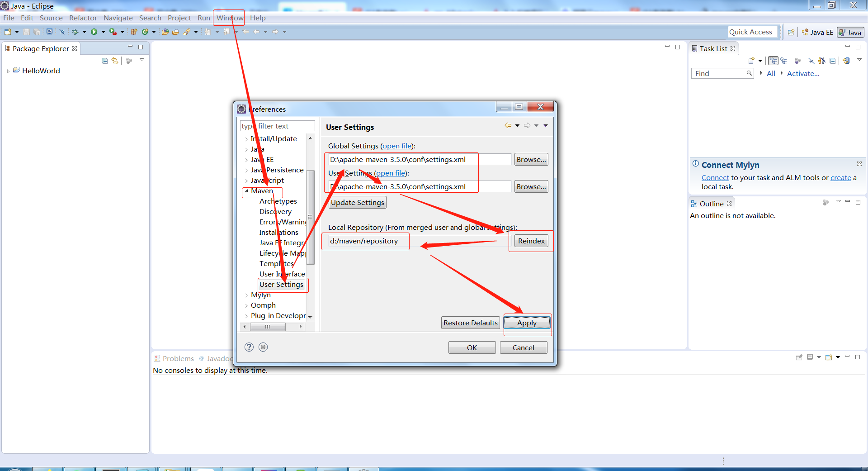Click the Back arrow in User Settings header
This screenshot has height=471, width=868.
point(508,125)
